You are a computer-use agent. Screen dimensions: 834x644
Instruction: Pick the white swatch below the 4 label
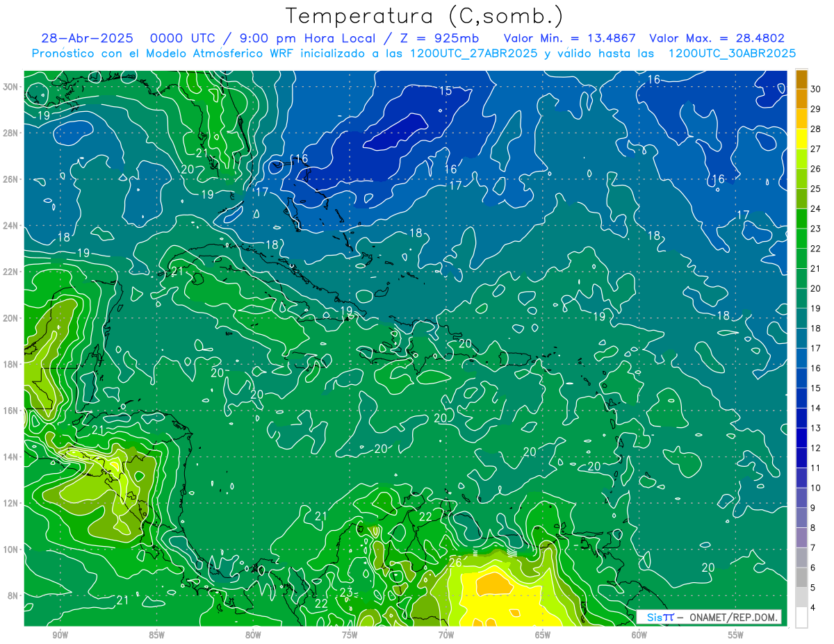click(x=801, y=617)
